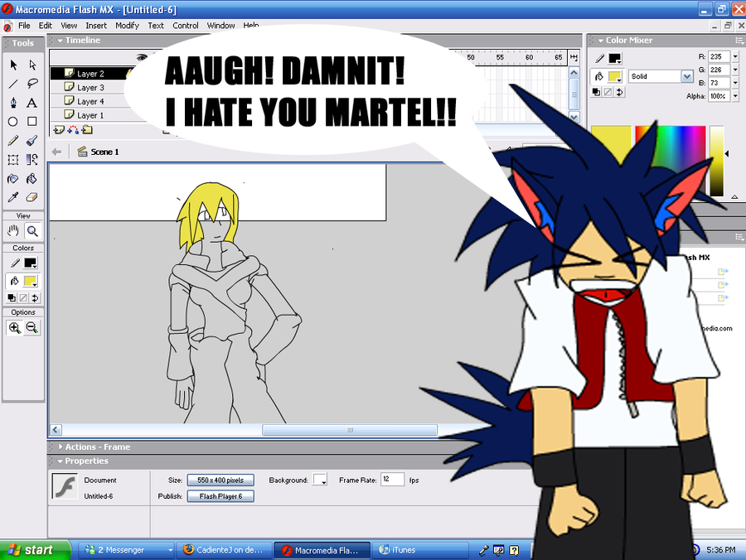Click the Scene 1 label

[x=104, y=152]
